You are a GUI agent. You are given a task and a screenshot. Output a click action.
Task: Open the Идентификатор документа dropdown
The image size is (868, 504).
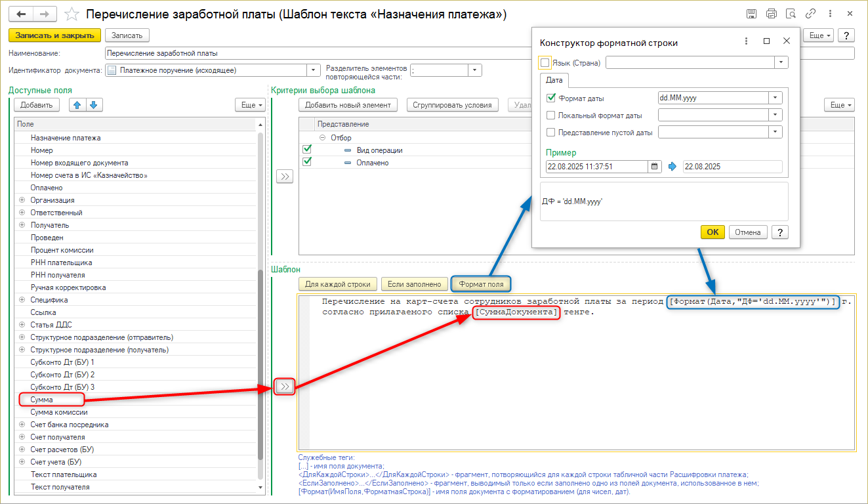point(312,70)
